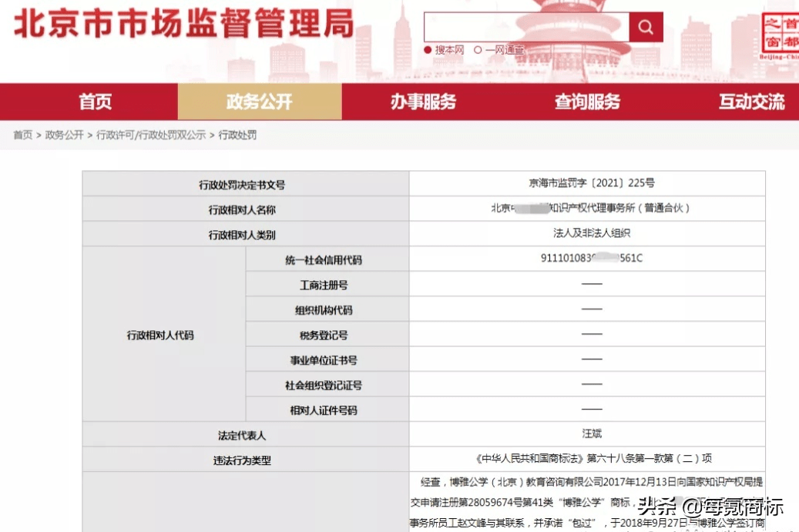
Task: Click the 北京市市场监督管理局 site title
Action: 183,24
